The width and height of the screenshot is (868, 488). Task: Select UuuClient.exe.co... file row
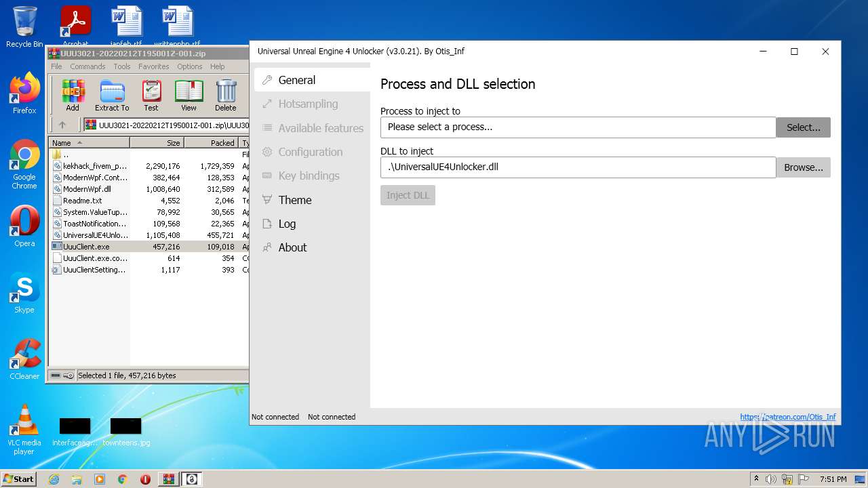[149, 258]
